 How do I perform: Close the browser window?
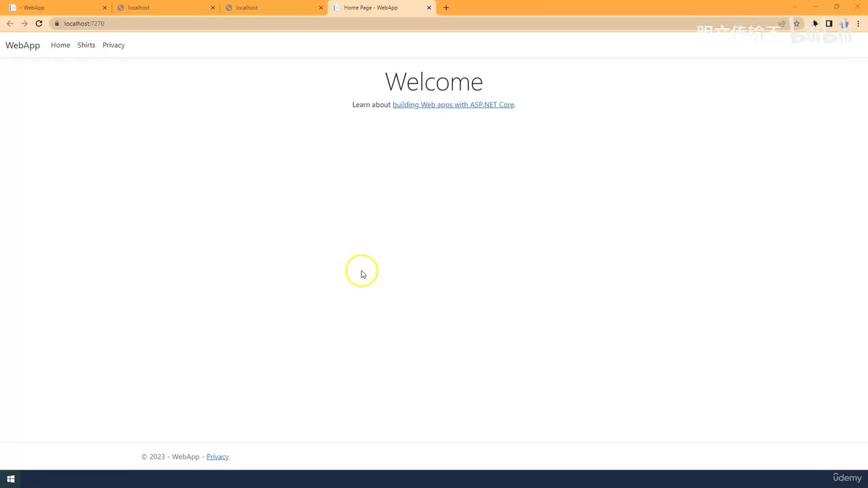tap(857, 7)
